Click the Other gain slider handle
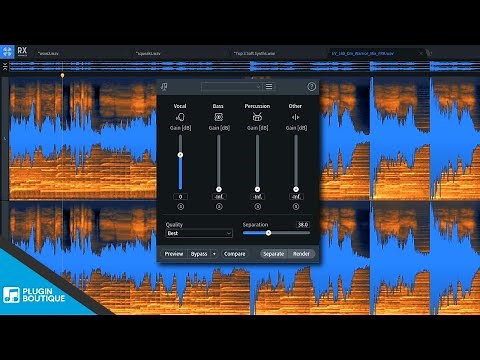Viewport: 480px width, 360px height. (296, 189)
